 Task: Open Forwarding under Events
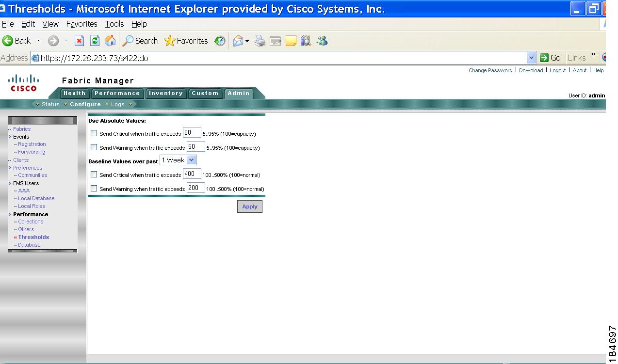coord(32,152)
